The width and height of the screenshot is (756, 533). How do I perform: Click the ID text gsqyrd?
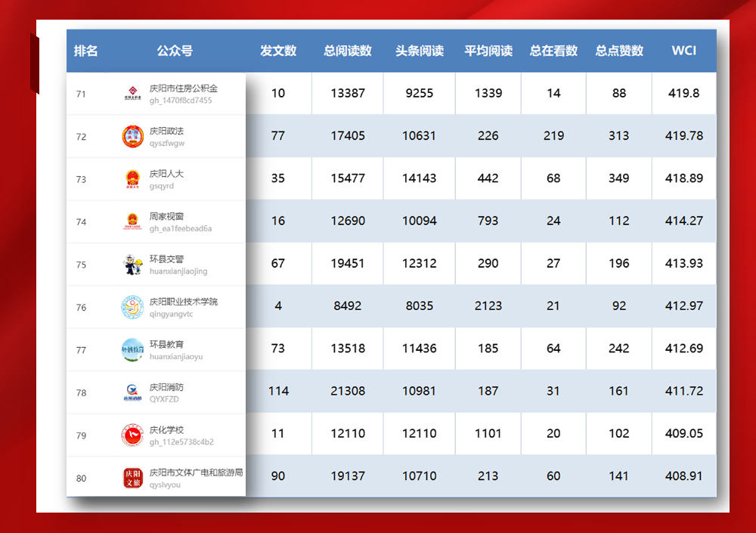(162, 186)
